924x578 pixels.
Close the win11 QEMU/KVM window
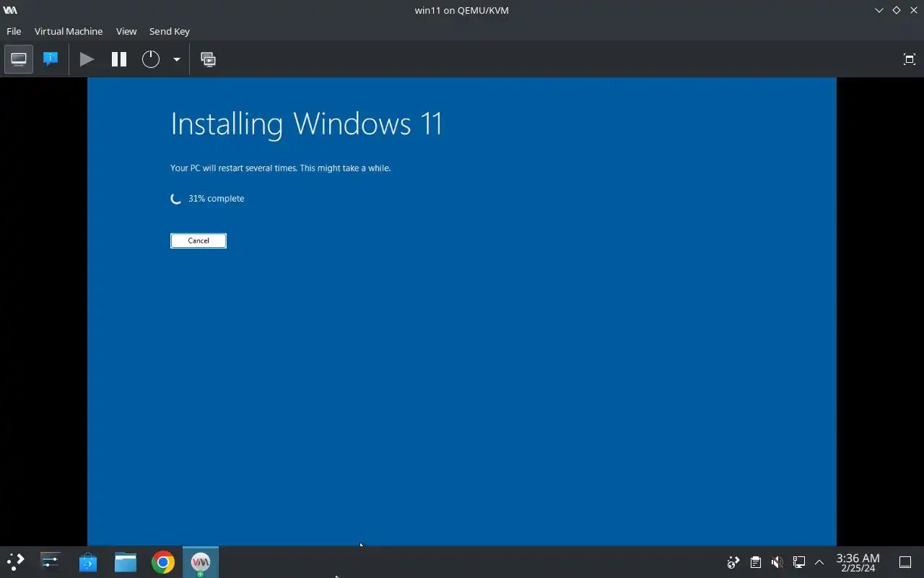pos(913,10)
